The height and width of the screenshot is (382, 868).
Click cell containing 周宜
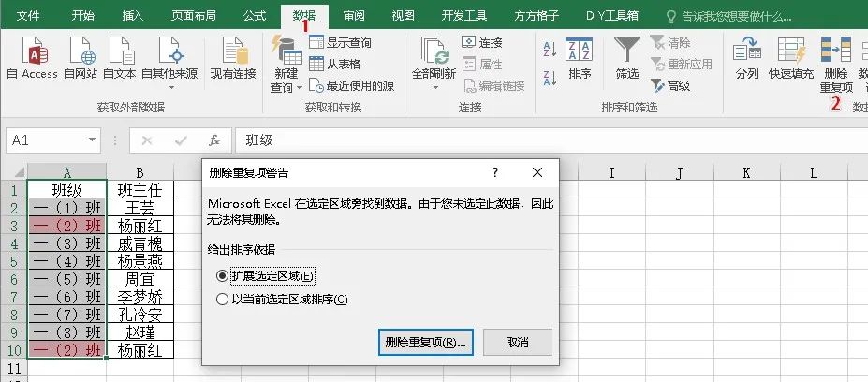click(140, 278)
